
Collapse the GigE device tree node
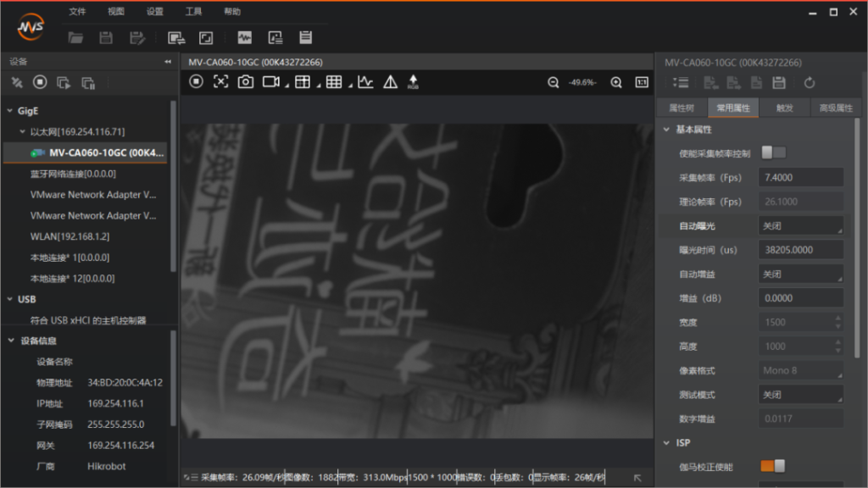tap(9, 111)
